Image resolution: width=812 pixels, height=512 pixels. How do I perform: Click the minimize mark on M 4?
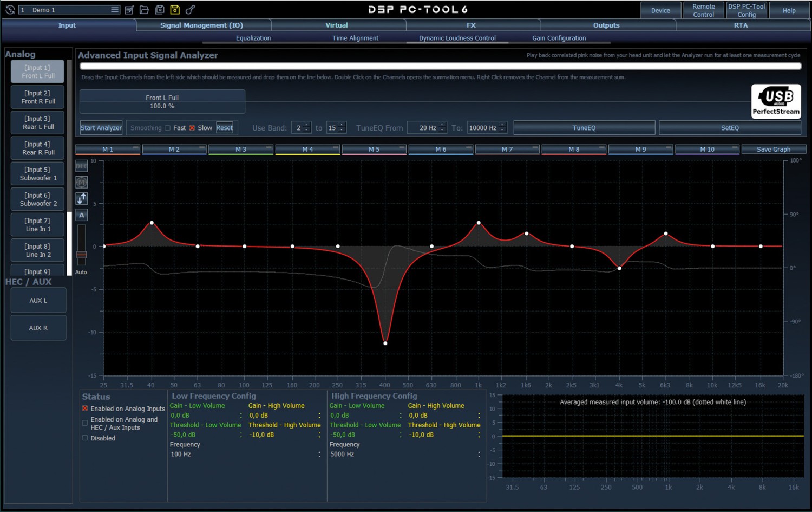[336, 147]
